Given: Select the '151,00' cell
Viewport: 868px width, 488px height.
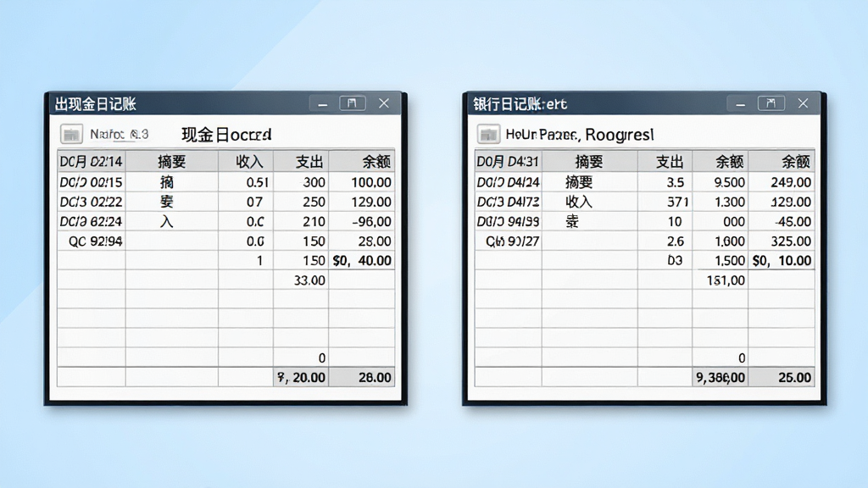Looking at the screenshot, I should coord(721,280).
